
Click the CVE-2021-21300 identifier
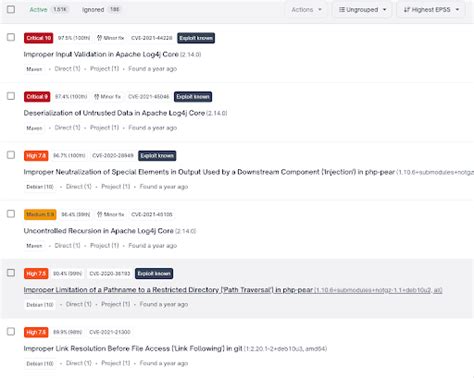110,332
